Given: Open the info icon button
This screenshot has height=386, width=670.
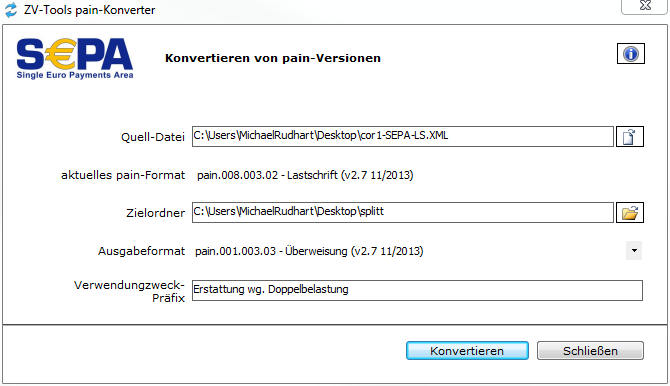Looking at the screenshot, I should click(x=631, y=54).
